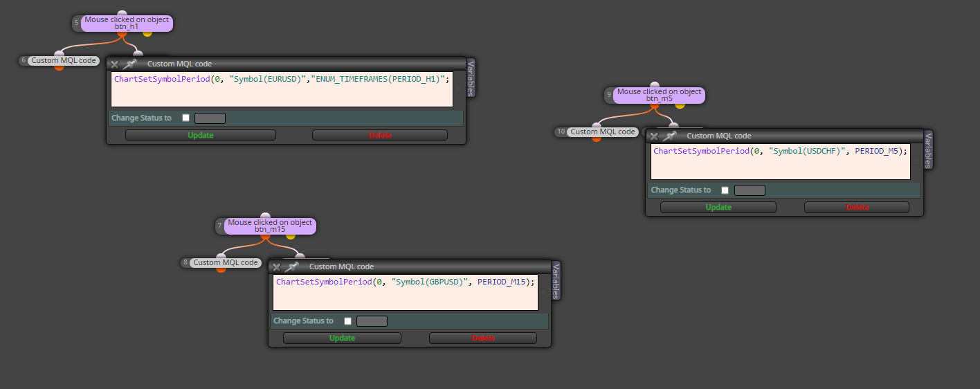Close the EURUSD Custom MQL code dialog
Viewport: 980px width, 389px height.
(115, 64)
